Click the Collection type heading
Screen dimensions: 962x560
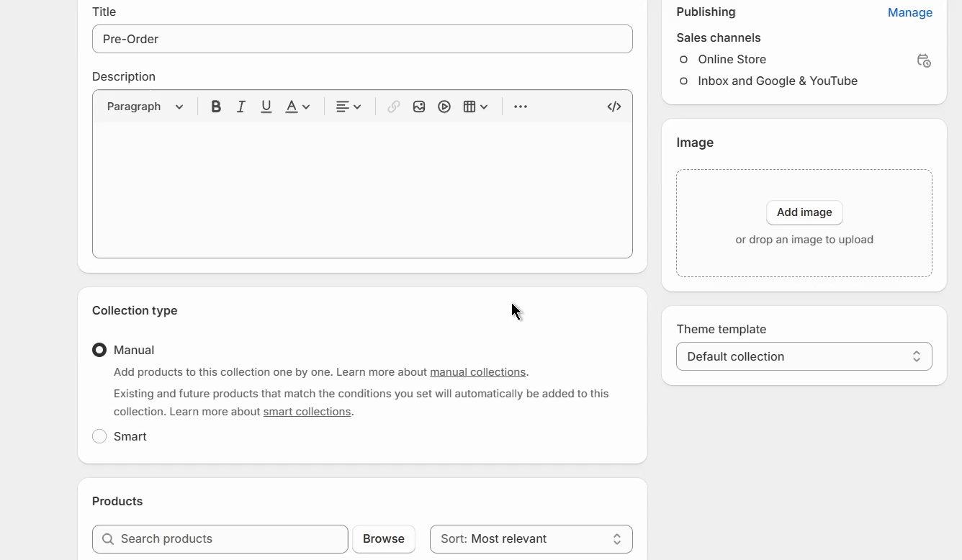tap(135, 310)
